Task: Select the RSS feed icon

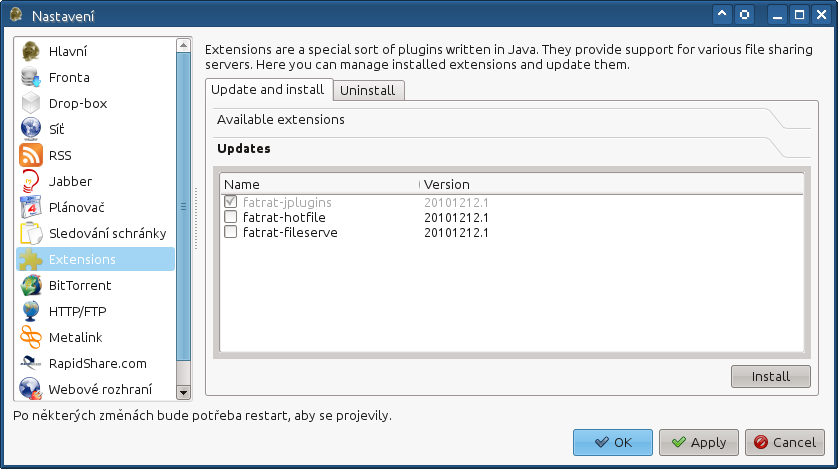Action: click(31, 155)
